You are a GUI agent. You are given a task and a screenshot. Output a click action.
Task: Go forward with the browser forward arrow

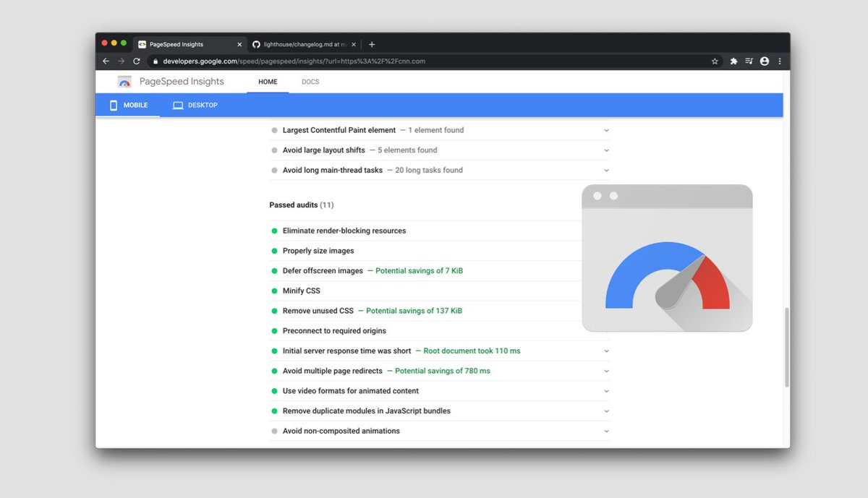121,61
